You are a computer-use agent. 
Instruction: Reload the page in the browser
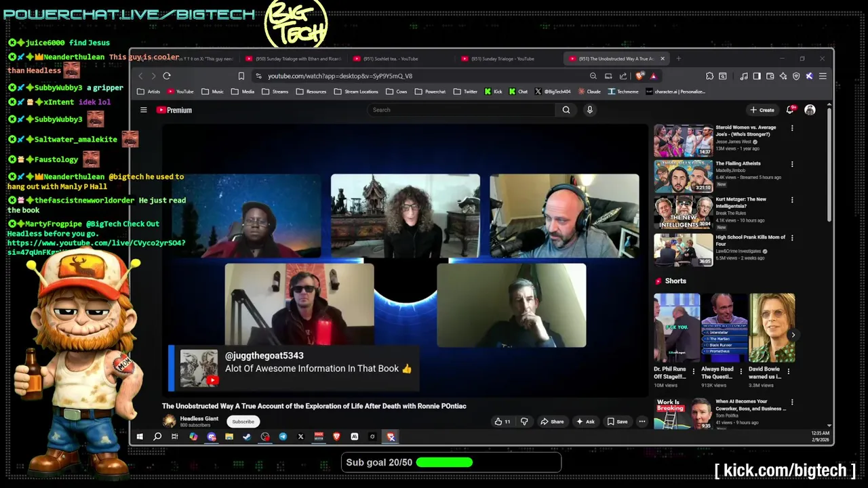pyautogui.click(x=167, y=76)
